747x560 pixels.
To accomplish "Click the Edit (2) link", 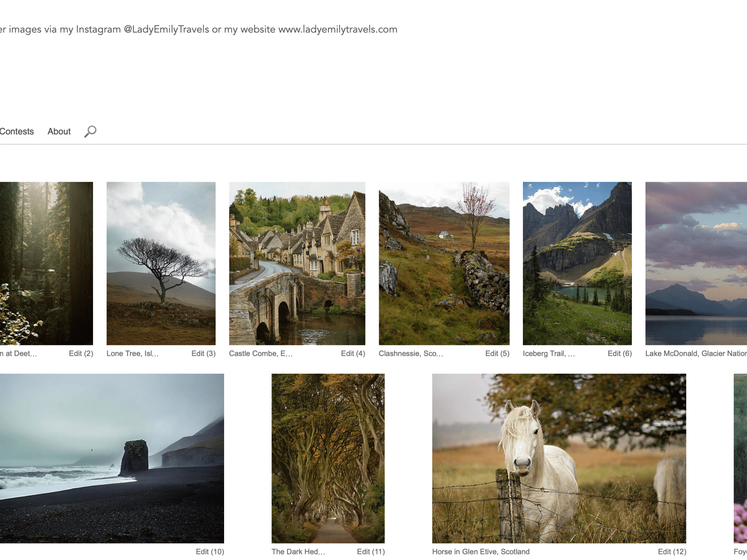I will click(81, 354).
